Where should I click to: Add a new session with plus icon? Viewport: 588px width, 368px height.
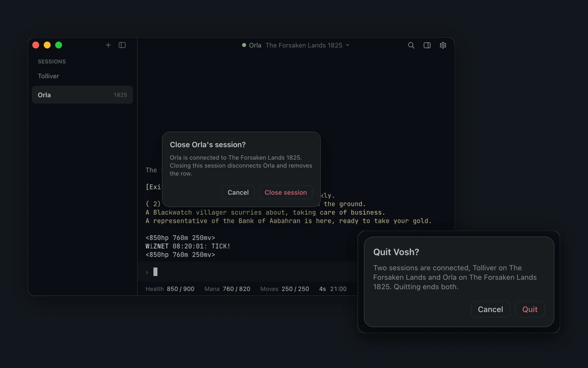click(108, 45)
